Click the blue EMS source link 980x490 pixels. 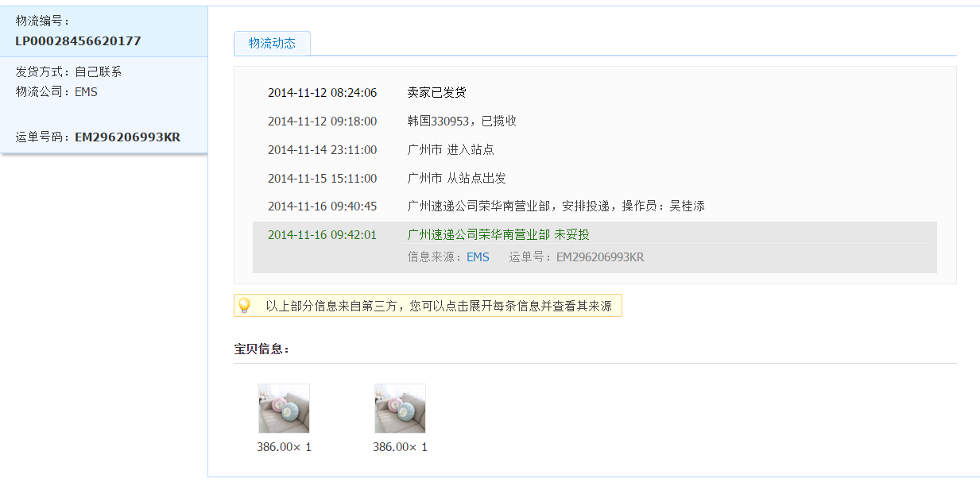[478, 257]
